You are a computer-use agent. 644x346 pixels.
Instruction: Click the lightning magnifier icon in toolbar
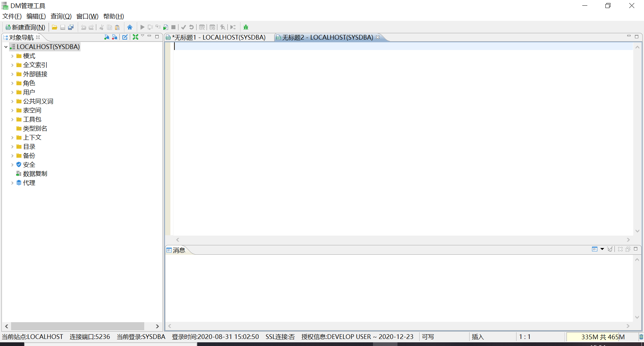coord(223,27)
